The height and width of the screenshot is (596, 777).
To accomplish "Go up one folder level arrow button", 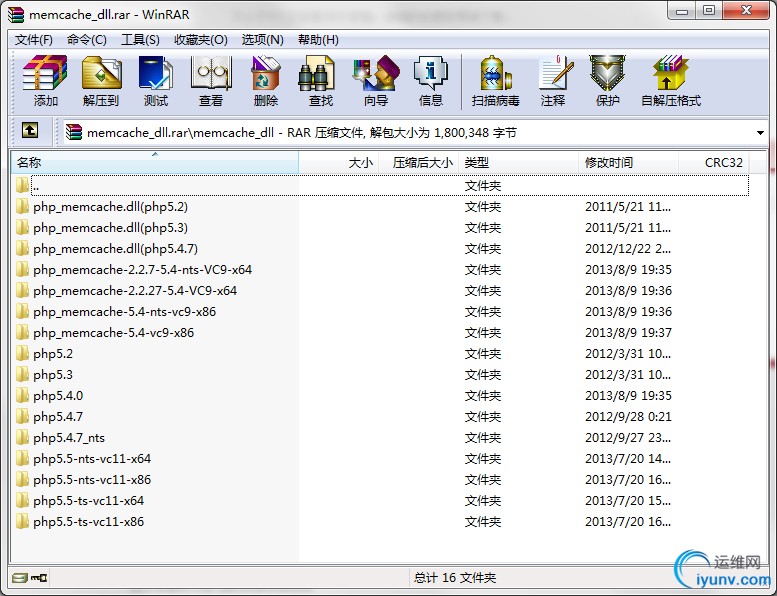I will tap(30, 131).
